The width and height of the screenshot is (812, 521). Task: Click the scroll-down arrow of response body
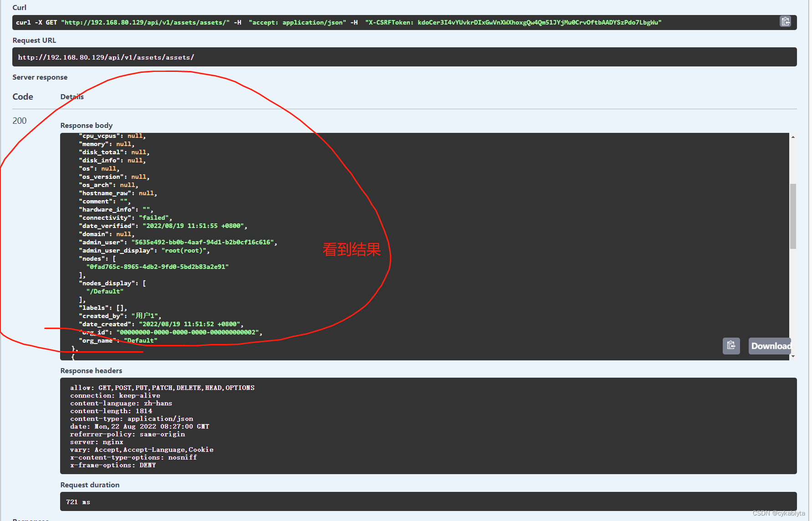(793, 356)
